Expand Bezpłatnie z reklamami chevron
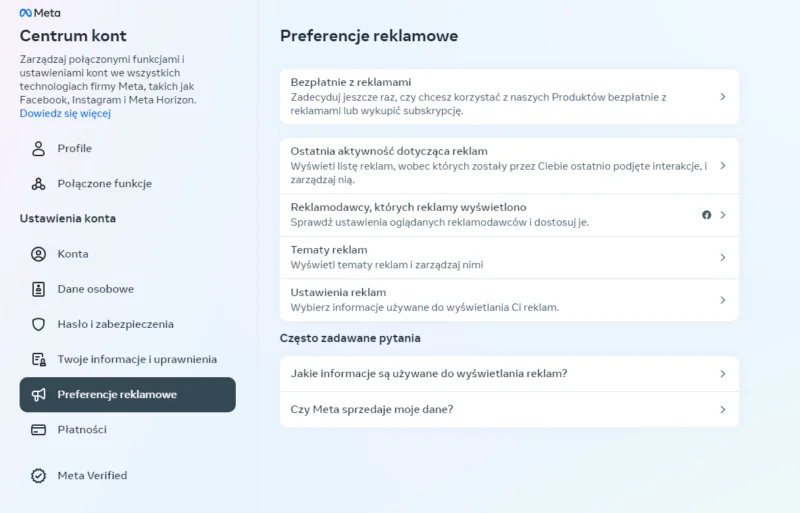The height and width of the screenshot is (513, 800). point(722,97)
